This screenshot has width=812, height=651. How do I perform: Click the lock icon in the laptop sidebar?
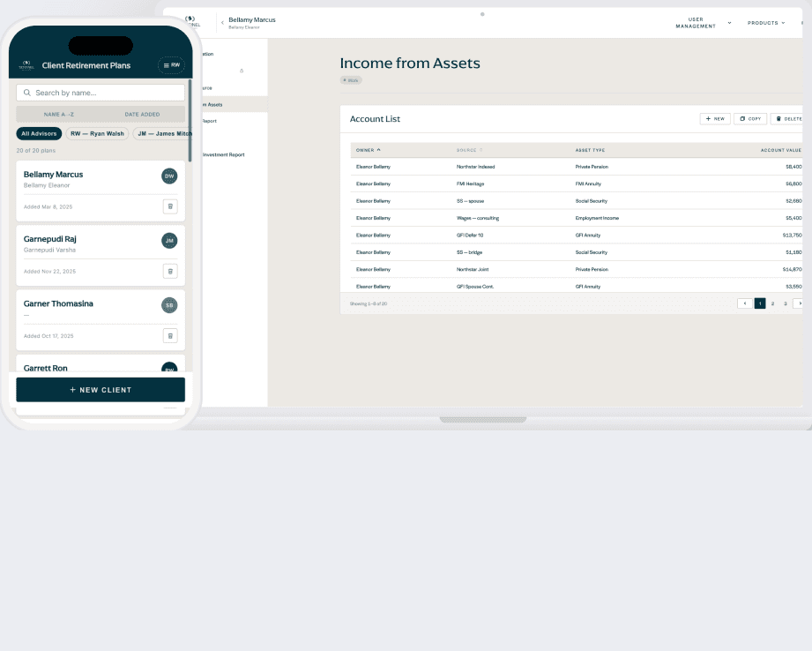(242, 71)
